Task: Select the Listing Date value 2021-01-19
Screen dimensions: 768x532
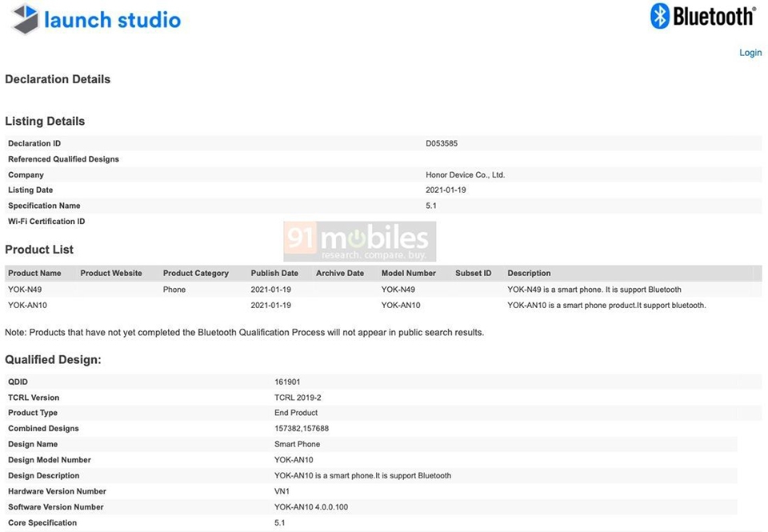Action: coord(446,190)
